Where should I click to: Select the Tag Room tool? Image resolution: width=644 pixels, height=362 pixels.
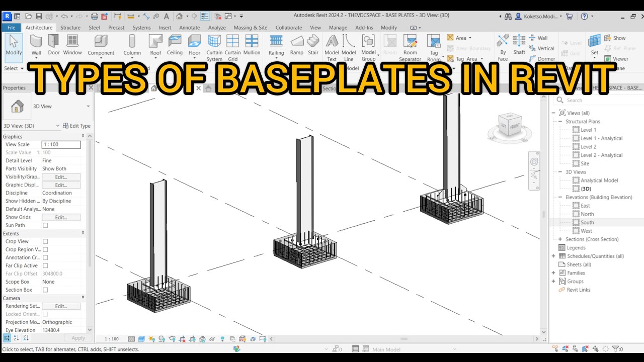[x=434, y=48]
